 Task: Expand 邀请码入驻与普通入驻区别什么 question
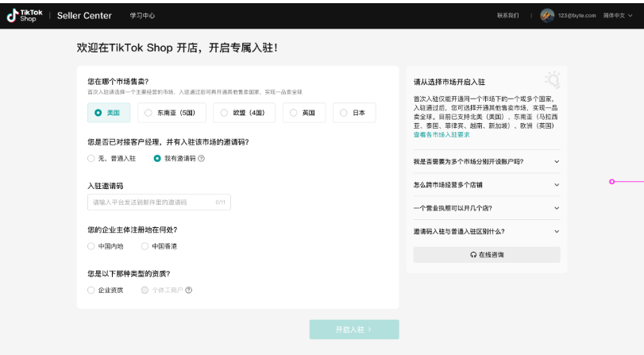pos(487,231)
